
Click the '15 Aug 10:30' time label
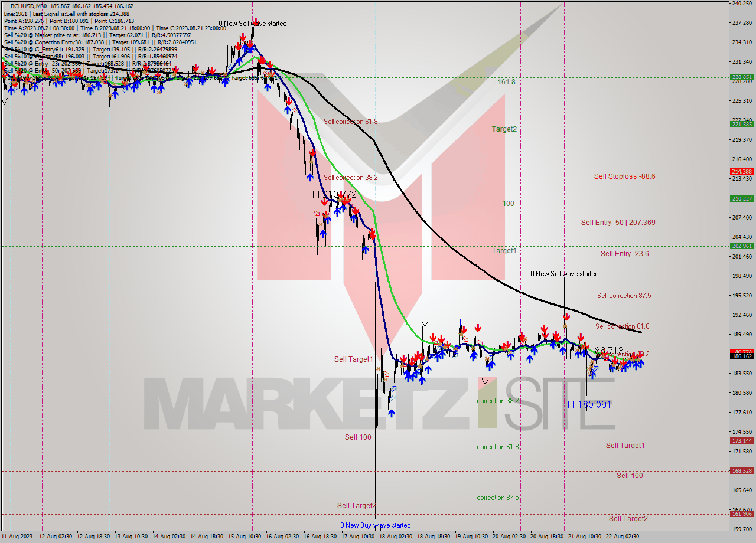click(x=245, y=537)
